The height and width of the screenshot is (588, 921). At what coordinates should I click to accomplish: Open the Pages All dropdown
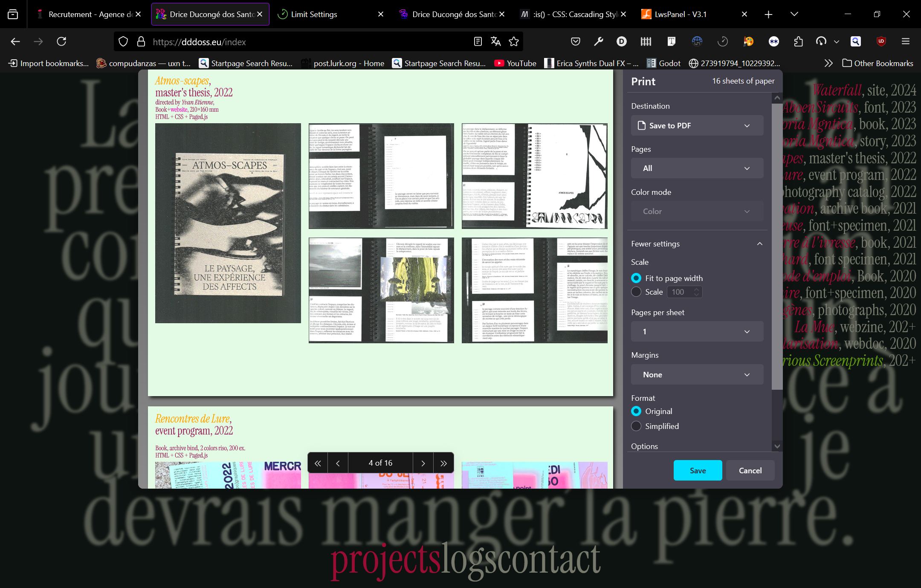coord(697,168)
